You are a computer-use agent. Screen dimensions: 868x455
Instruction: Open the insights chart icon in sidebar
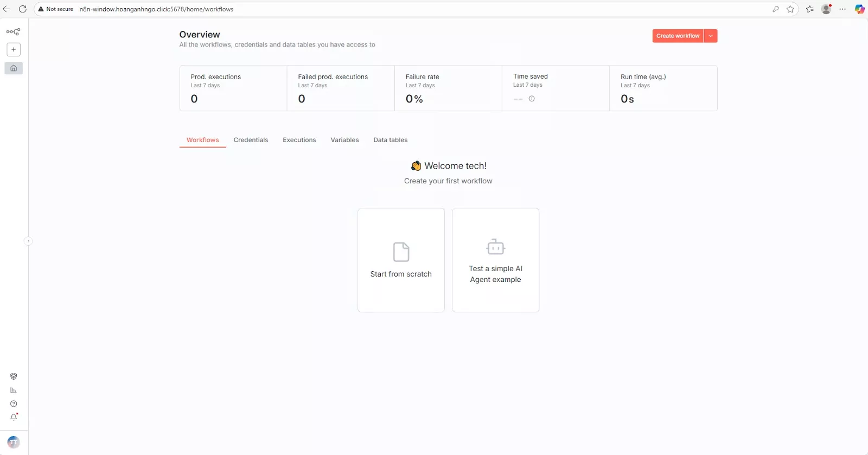(x=14, y=390)
